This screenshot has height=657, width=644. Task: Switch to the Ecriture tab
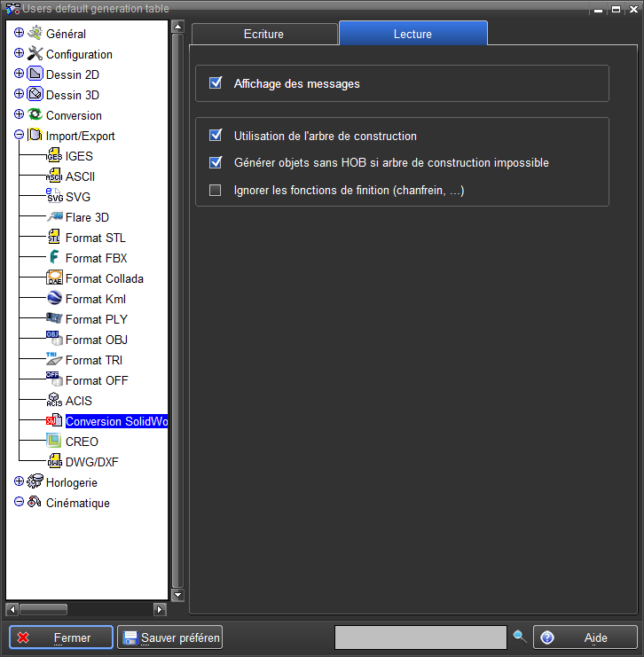coord(263,34)
